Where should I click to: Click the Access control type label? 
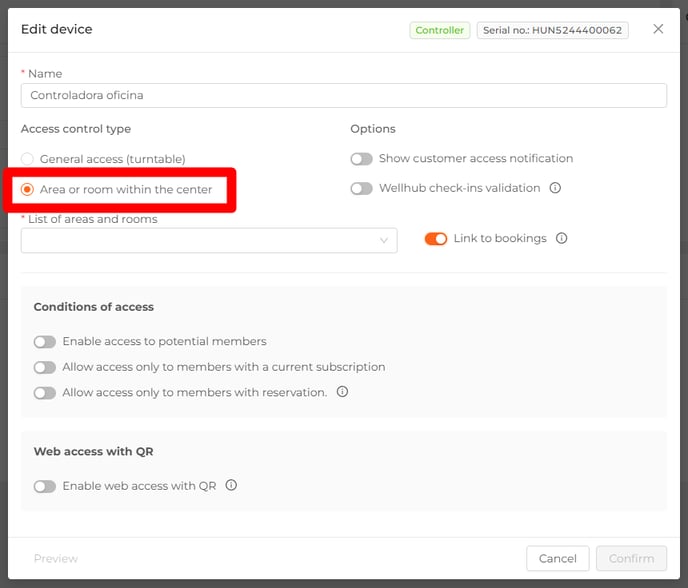(x=76, y=129)
